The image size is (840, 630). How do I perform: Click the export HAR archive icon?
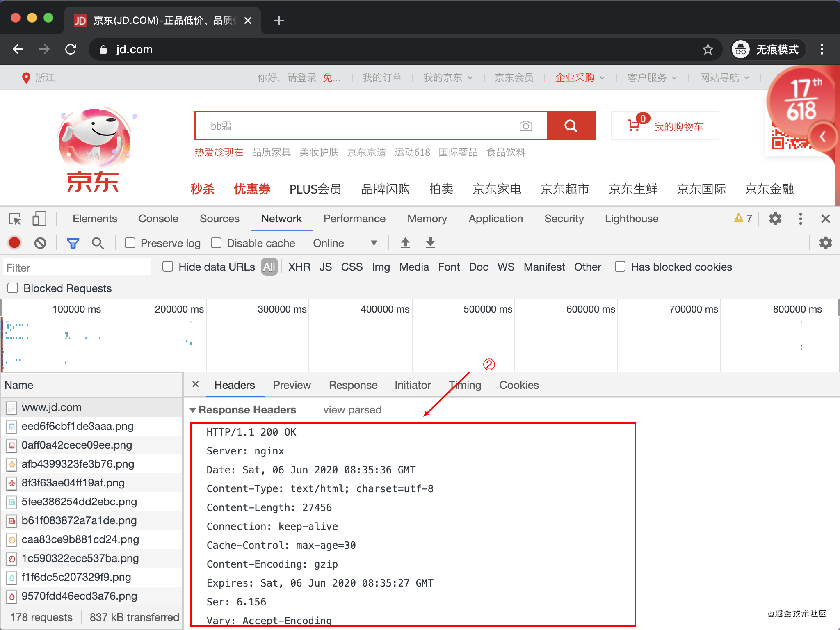[x=431, y=244]
